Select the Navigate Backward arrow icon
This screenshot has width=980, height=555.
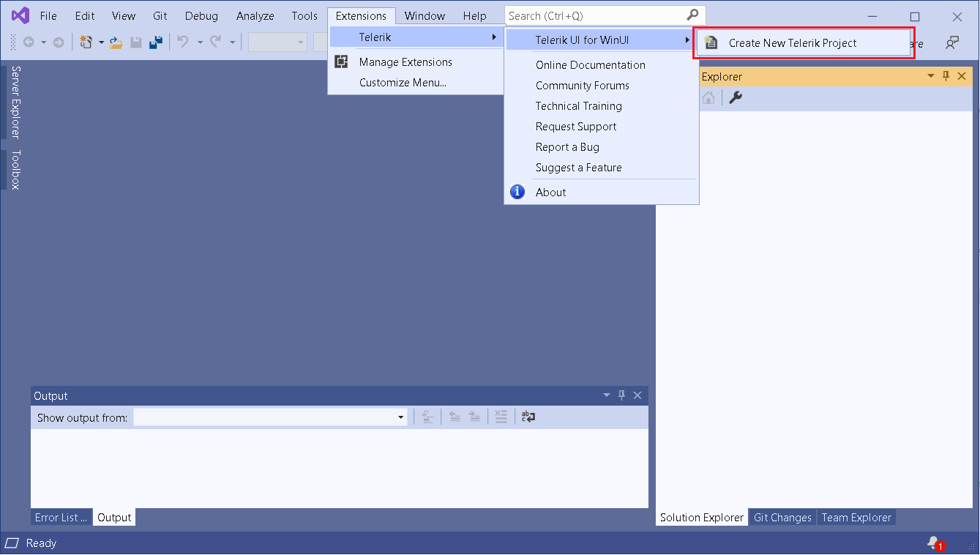tap(28, 42)
